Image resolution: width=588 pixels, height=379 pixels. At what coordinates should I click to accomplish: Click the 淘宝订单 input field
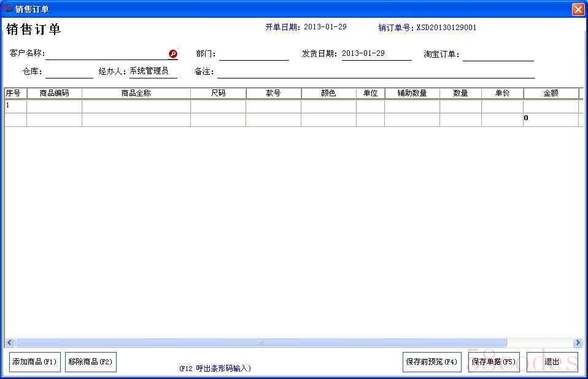click(498, 55)
